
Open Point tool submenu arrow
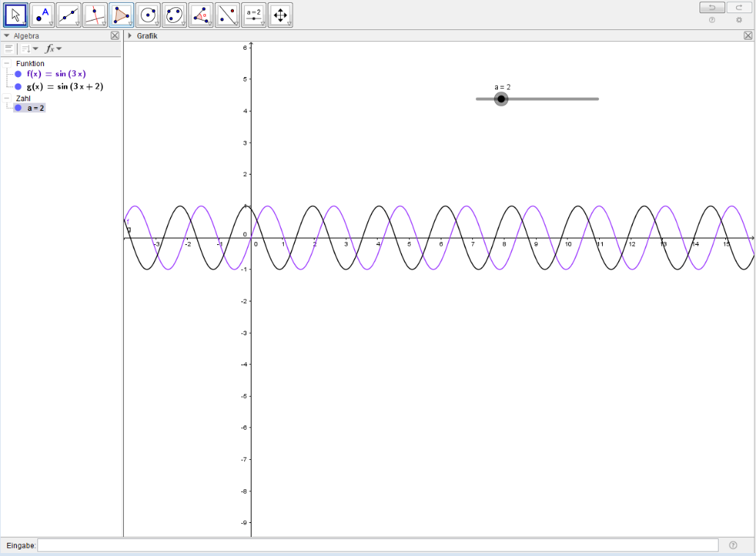[51, 23]
